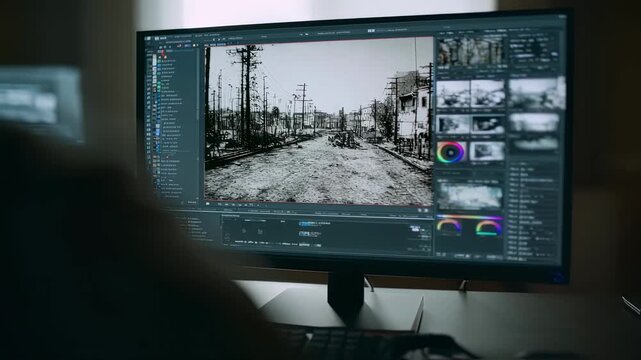Image resolution: width=641 pixels, height=360 pixels.
Task: Click the horizontal rainbow gradient bar above the arc gauges
Action: click(470, 217)
